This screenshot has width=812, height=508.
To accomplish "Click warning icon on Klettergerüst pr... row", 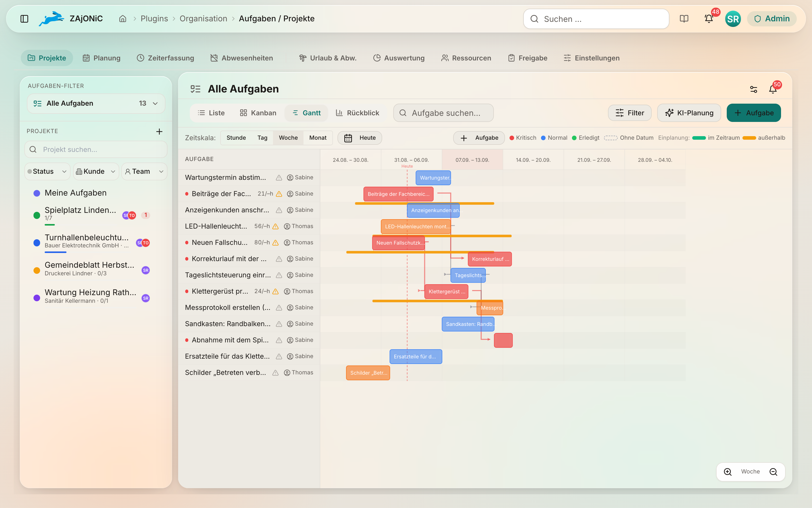I will click(x=276, y=291).
